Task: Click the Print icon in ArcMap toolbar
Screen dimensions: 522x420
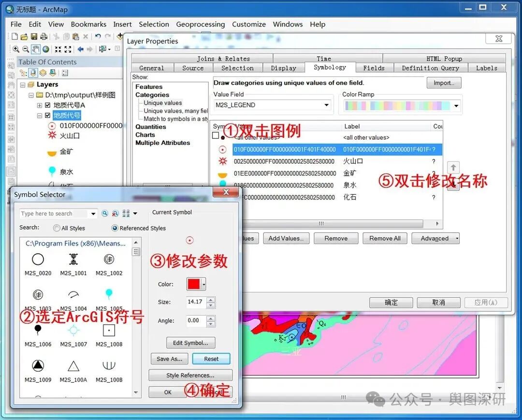Action: tap(43, 37)
